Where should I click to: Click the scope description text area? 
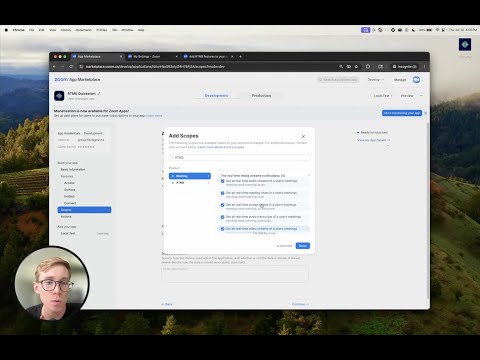[x=235, y=274]
